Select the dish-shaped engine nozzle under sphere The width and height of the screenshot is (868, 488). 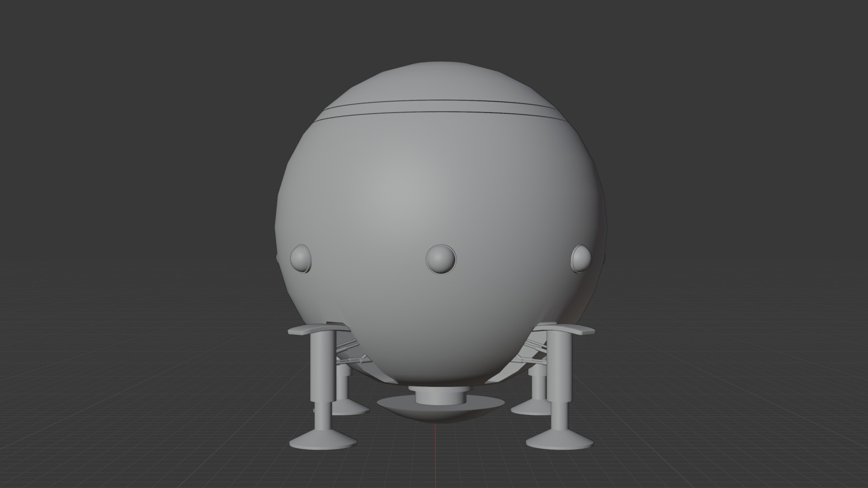[441, 410]
